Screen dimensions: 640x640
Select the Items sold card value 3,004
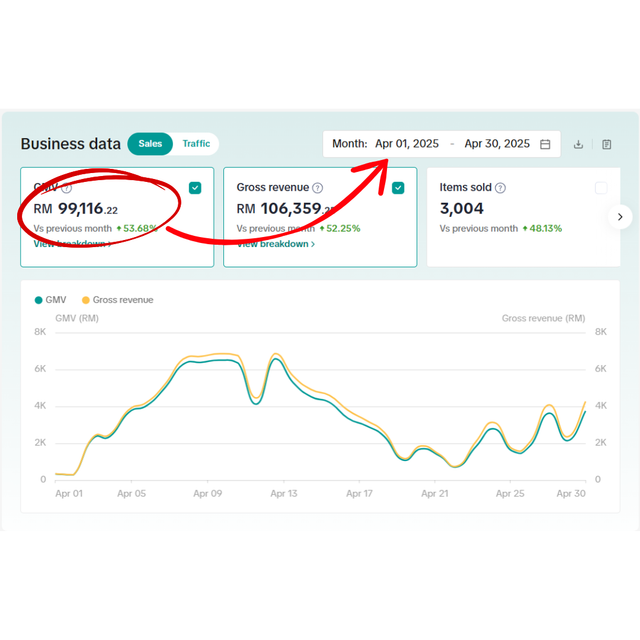(462, 209)
